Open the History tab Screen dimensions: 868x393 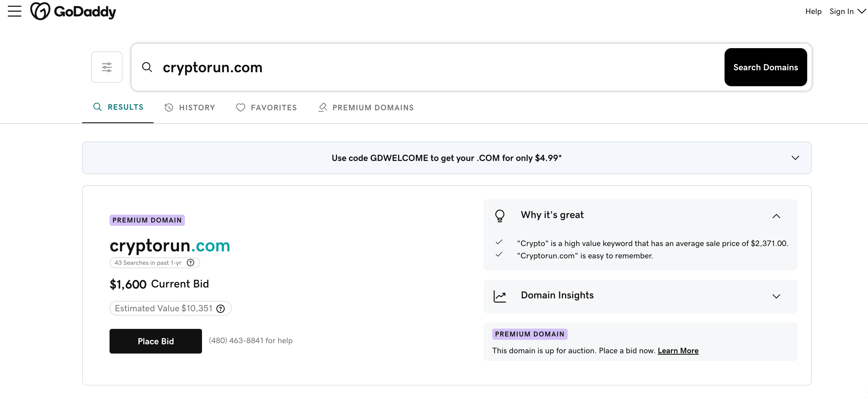pyautogui.click(x=190, y=107)
